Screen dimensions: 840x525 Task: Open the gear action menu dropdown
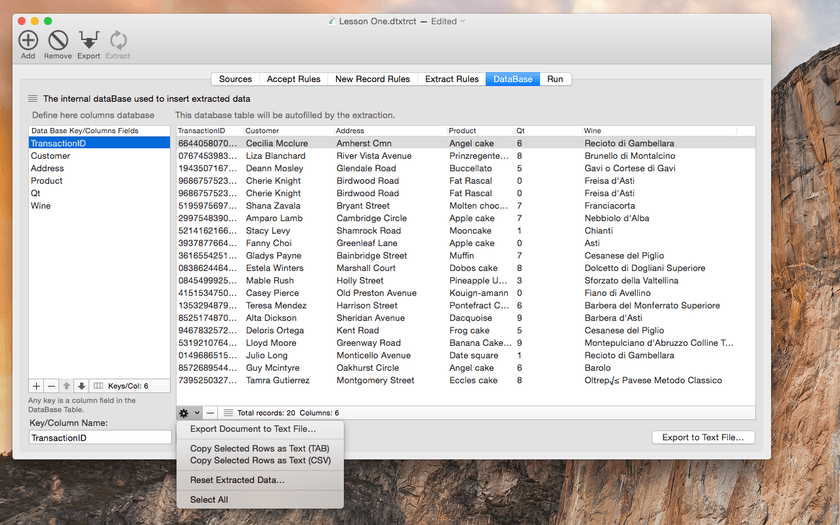[189, 413]
